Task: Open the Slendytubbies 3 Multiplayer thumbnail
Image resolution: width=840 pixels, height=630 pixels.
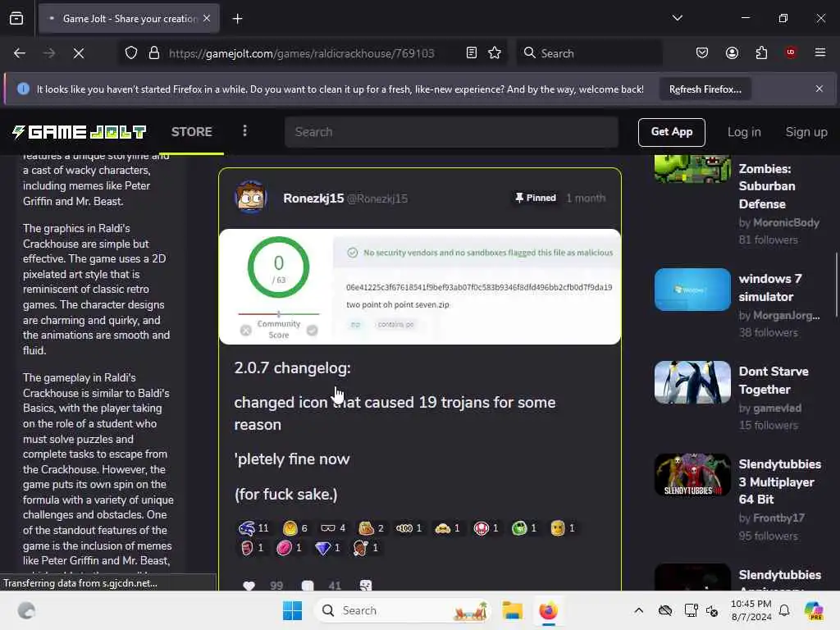Action: click(692, 475)
